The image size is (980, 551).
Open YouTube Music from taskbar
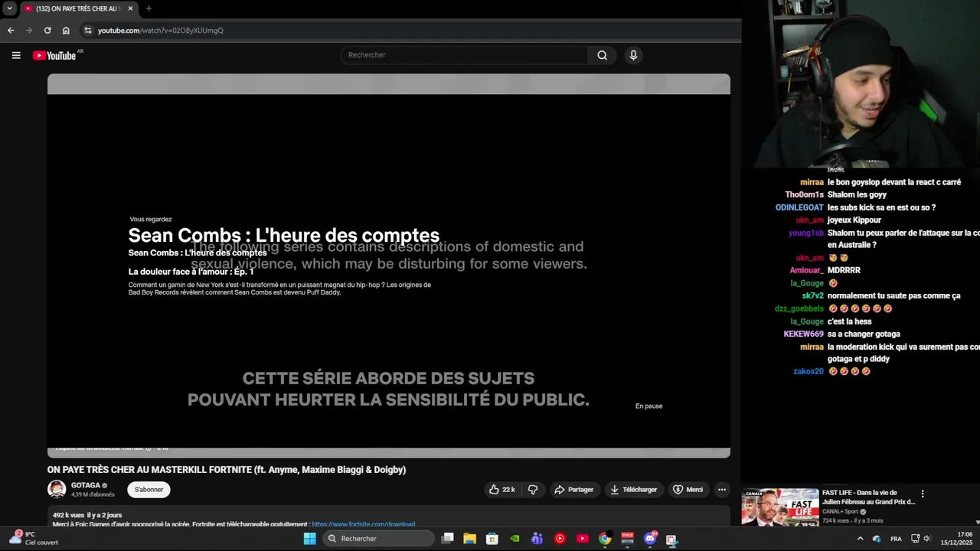point(560,539)
